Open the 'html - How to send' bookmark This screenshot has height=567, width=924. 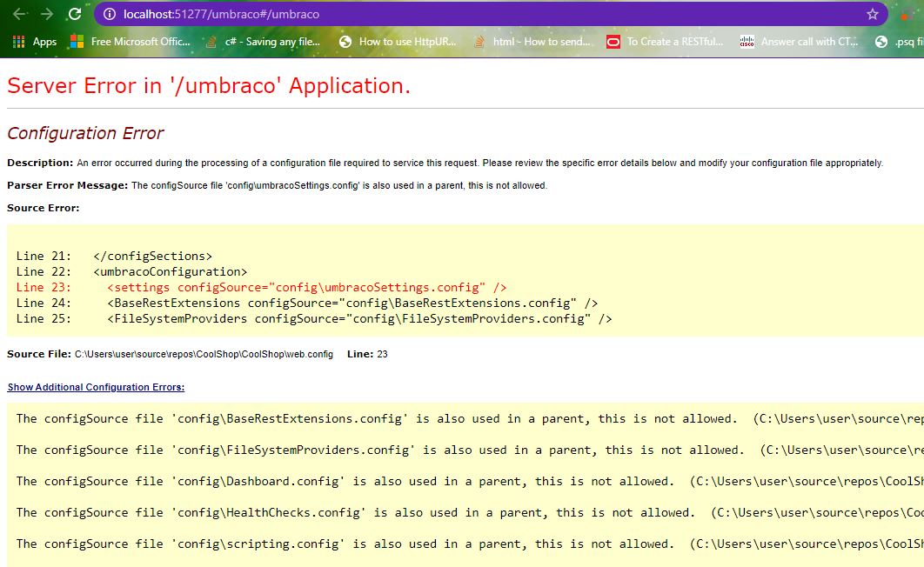coord(532,42)
